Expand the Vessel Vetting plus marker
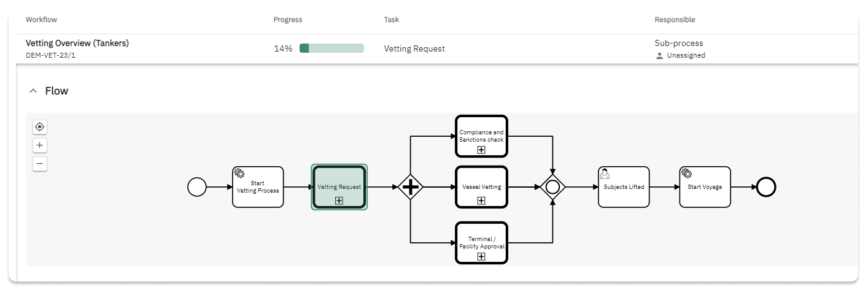Screen dimensions: 868x295 click(481, 201)
